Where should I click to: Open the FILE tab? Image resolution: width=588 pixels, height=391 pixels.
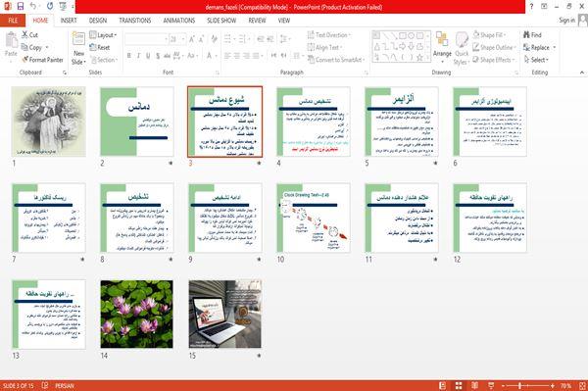coord(13,21)
